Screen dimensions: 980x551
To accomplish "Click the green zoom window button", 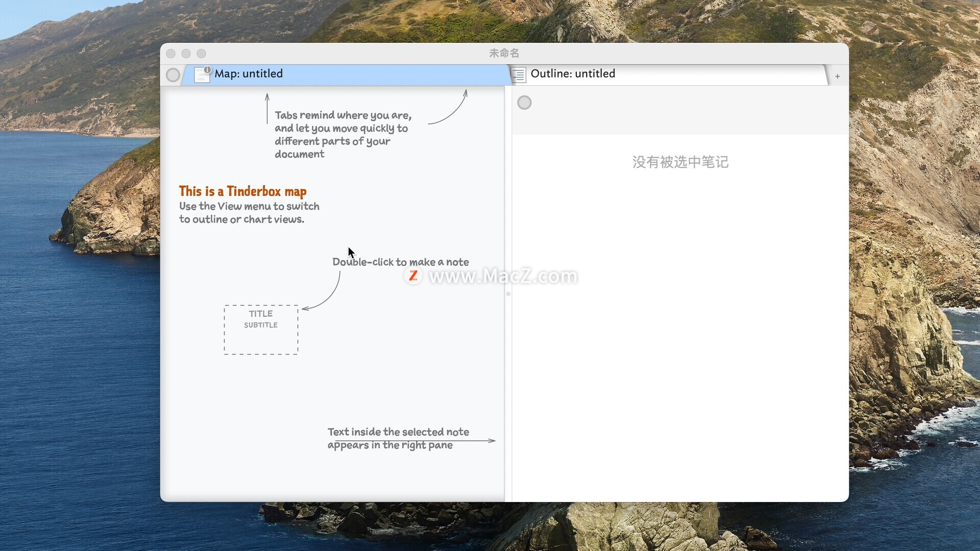I will pyautogui.click(x=202, y=54).
